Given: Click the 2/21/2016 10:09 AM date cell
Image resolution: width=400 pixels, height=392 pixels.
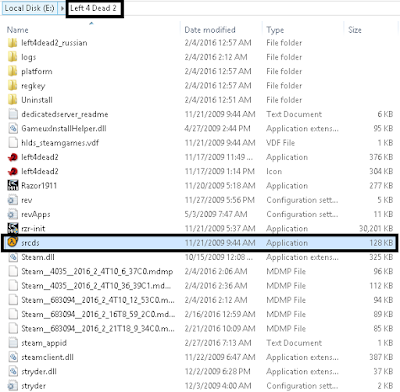Looking at the screenshot, I should click(x=220, y=329).
